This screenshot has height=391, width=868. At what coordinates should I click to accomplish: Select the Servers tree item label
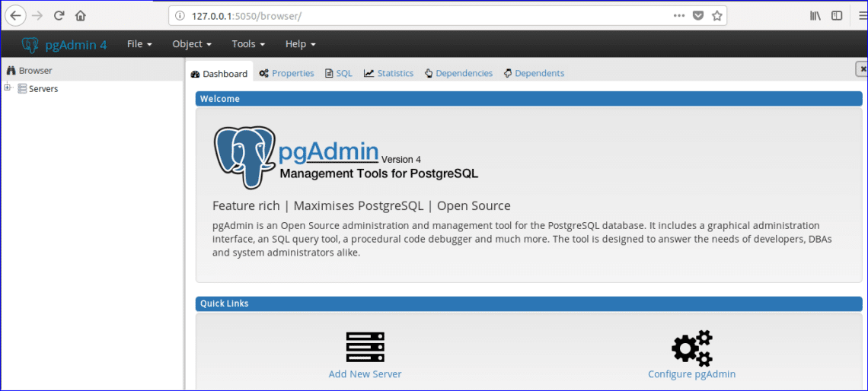pos(43,88)
